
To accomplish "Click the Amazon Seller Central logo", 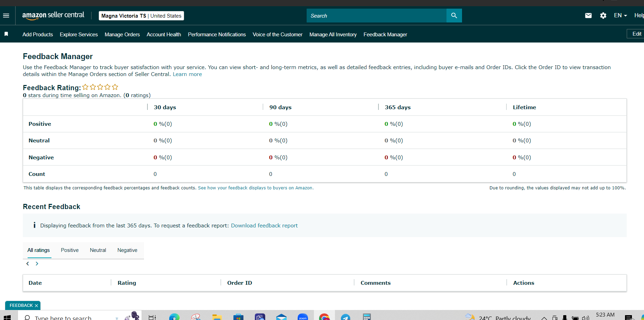I will coord(53,16).
